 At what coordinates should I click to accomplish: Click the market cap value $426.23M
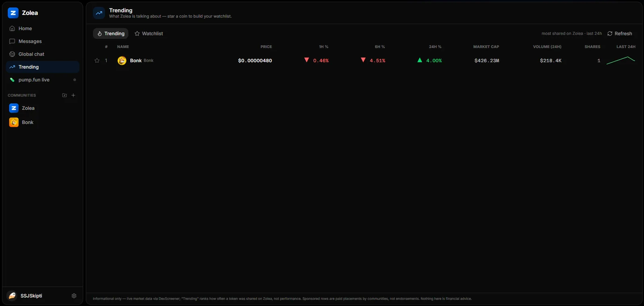click(x=487, y=61)
